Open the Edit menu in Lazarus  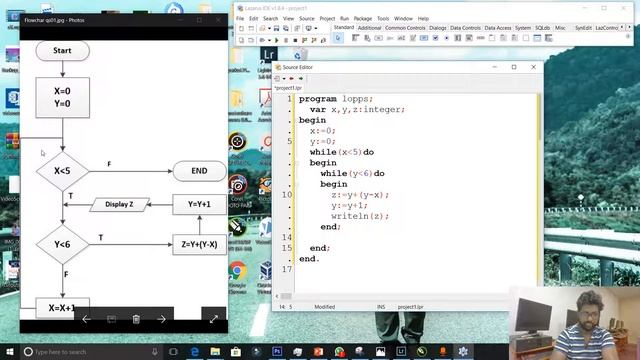(x=253, y=19)
